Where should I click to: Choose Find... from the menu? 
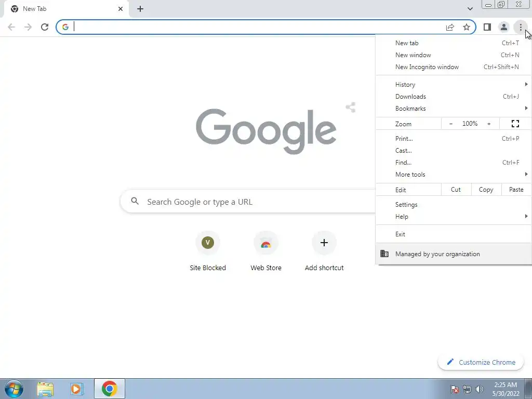click(454, 162)
